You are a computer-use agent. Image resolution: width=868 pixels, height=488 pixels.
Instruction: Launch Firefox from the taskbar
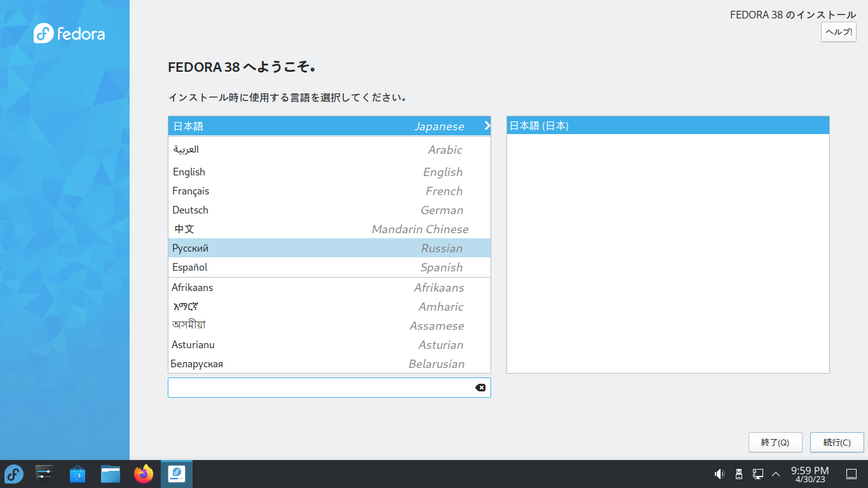click(144, 474)
